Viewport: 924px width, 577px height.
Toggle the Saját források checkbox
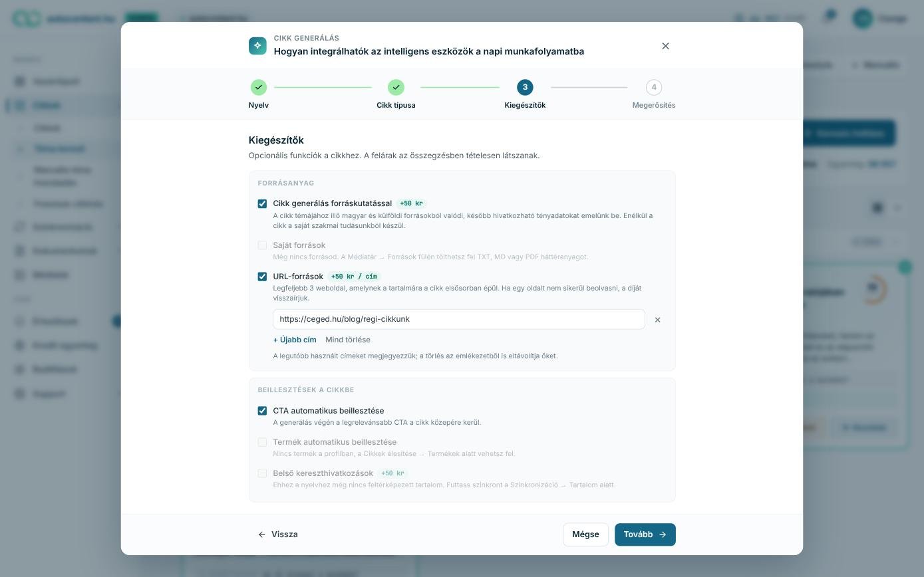pyautogui.click(x=262, y=245)
